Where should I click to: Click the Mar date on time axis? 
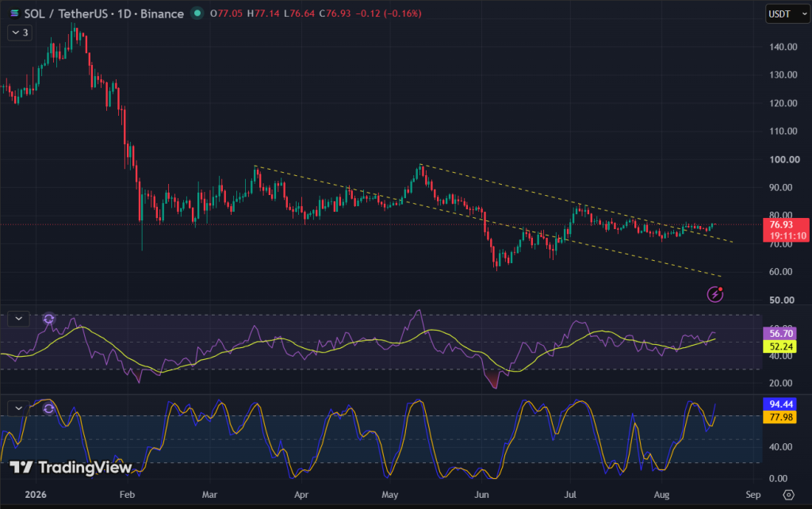tap(209, 495)
